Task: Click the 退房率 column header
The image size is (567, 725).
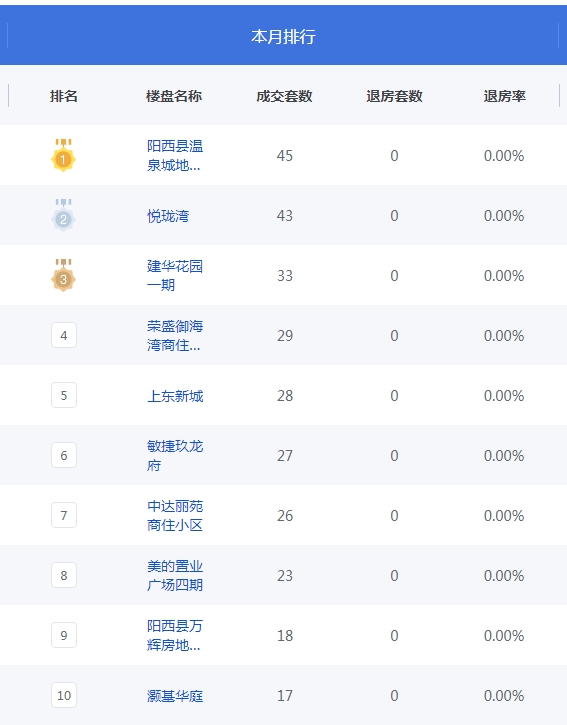Action: click(505, 96)
